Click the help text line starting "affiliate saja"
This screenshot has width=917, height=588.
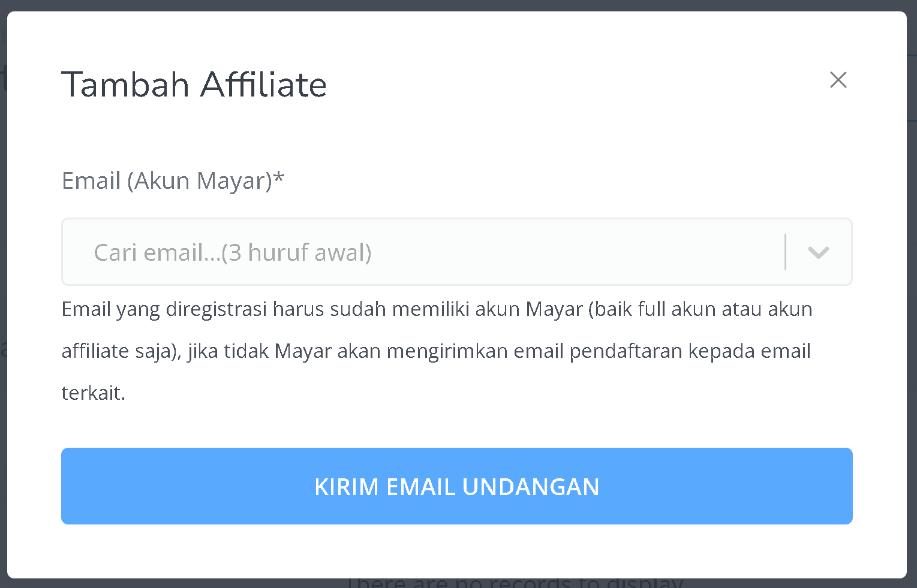[x=436, y=351]
